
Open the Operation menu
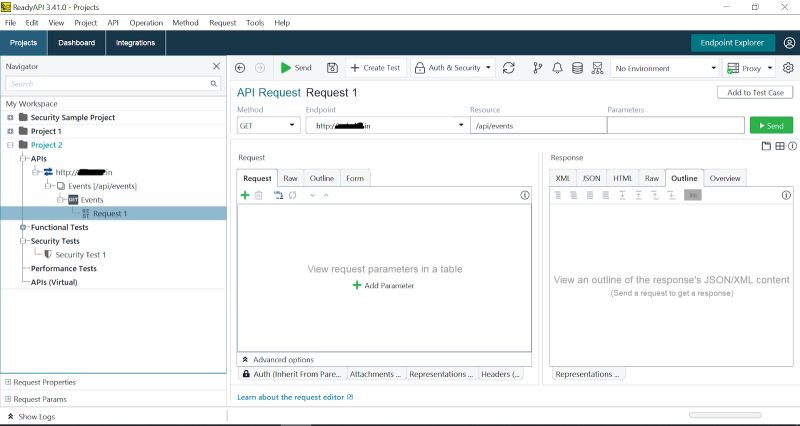pyautogui.click(x=146, y=23)
